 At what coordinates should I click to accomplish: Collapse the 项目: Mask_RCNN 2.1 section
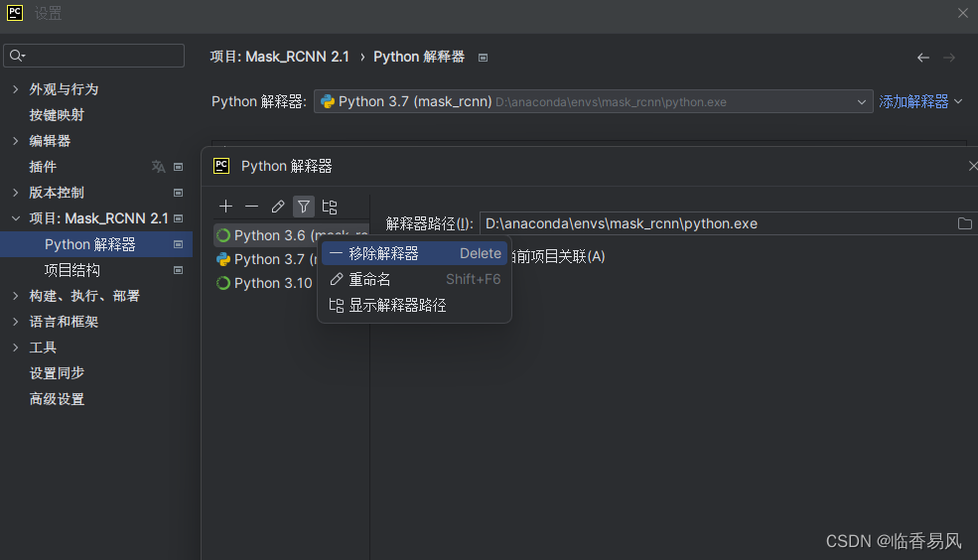(x=16, y=218)
